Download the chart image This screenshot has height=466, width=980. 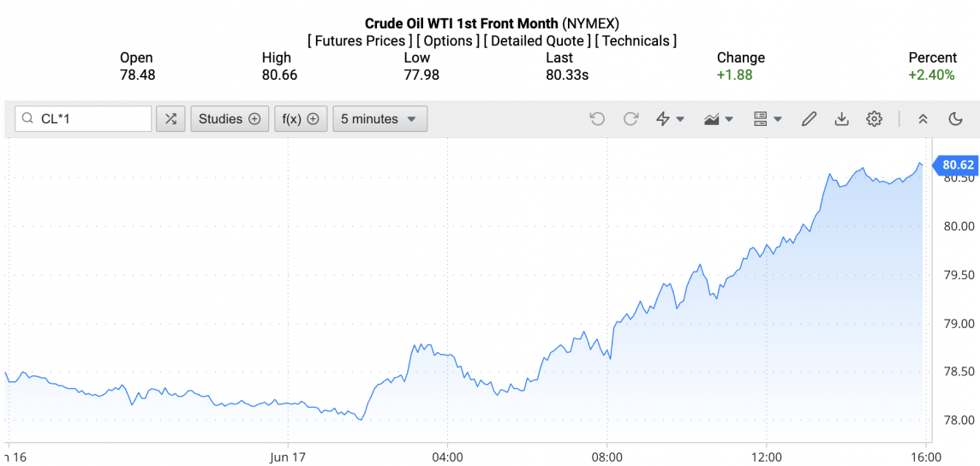841,119
